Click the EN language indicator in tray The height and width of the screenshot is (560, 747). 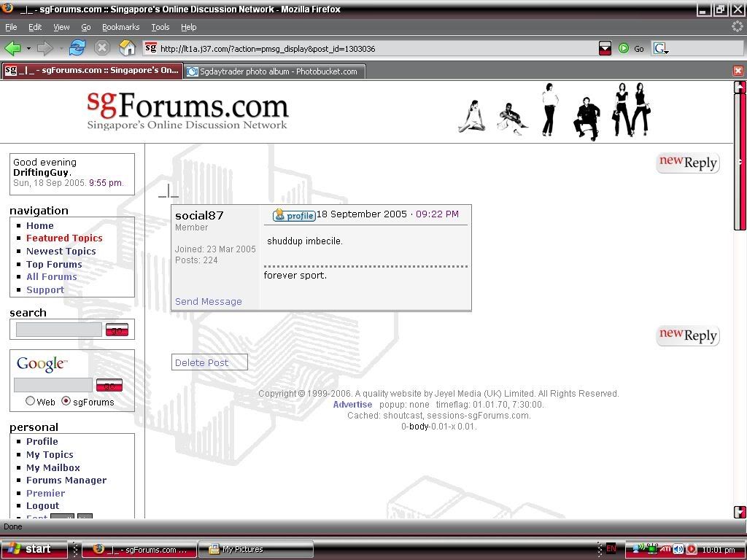[x=611, y=549]
